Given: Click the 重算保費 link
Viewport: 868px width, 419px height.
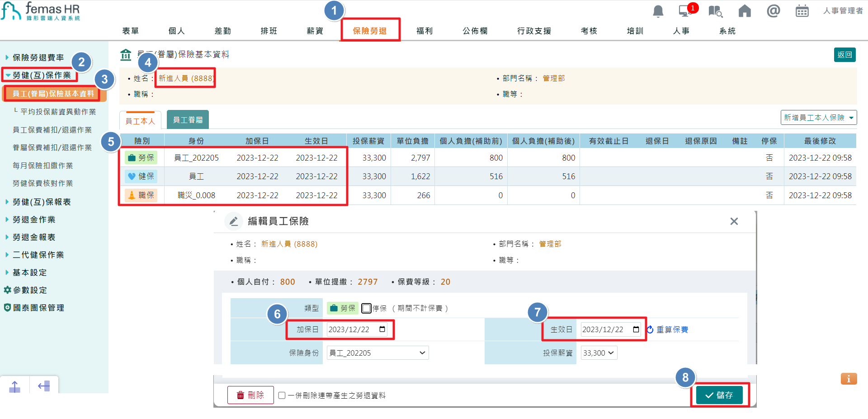Looking at the screenshot, I should (672, 329).
